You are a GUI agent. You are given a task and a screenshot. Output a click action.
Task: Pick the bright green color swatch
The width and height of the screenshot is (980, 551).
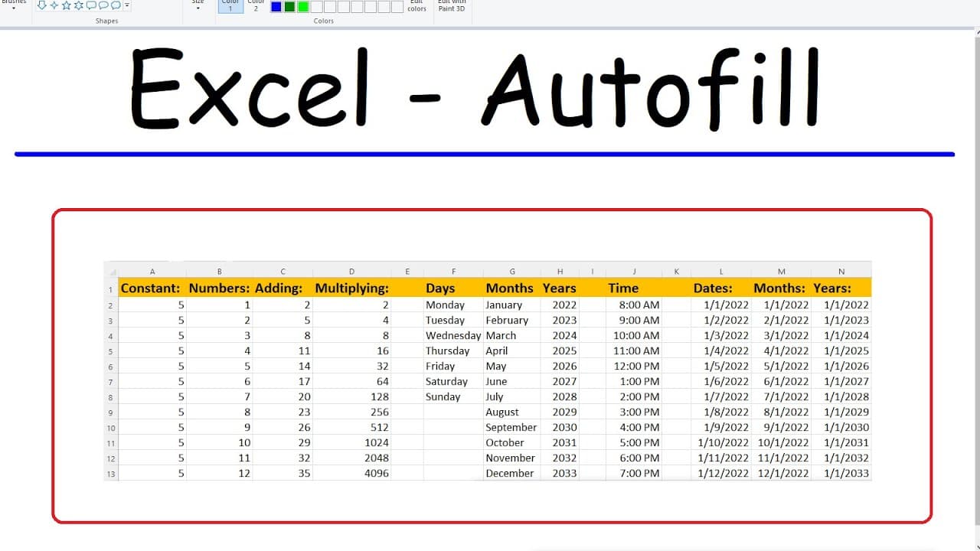[x=303, y=7]
